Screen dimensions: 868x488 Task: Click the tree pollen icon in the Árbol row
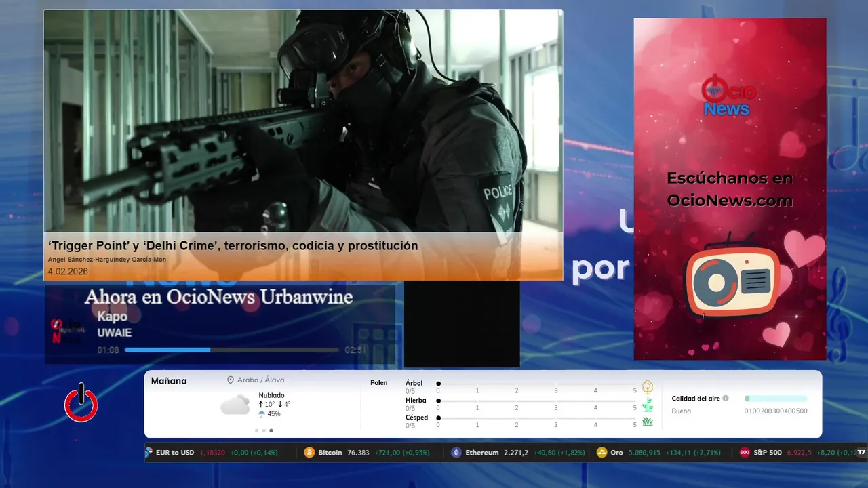648,387
